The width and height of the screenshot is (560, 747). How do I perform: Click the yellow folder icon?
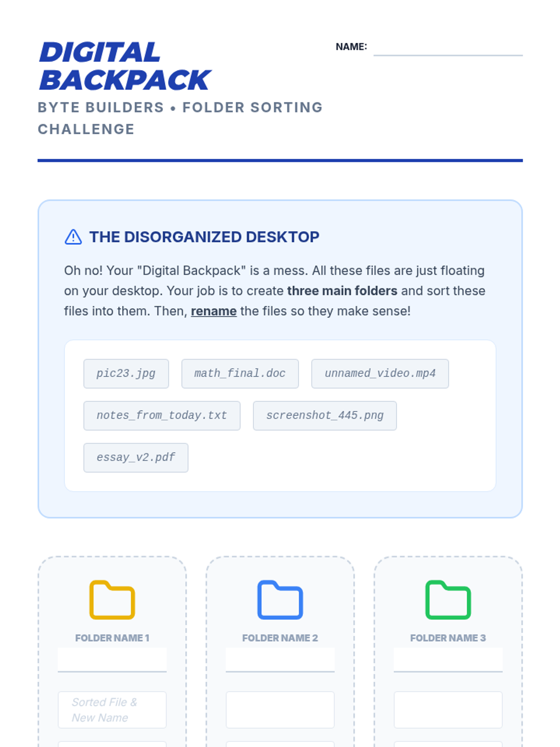coord(112,600)
